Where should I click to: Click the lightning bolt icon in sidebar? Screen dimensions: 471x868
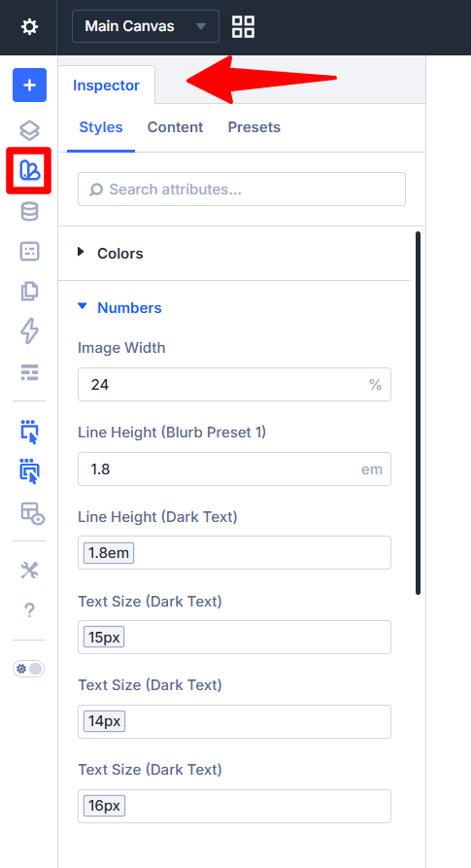coord(29,331)
